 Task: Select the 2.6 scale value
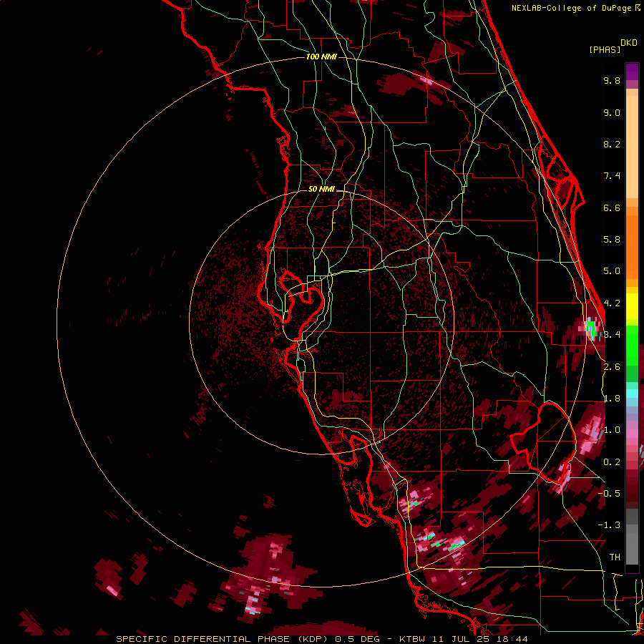pos(612,367)
